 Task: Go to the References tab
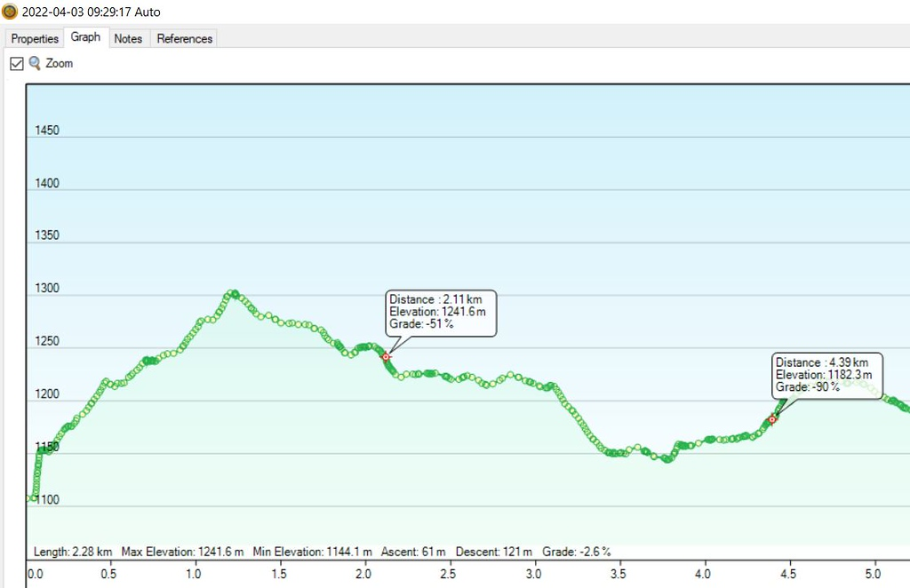point(185,38)
